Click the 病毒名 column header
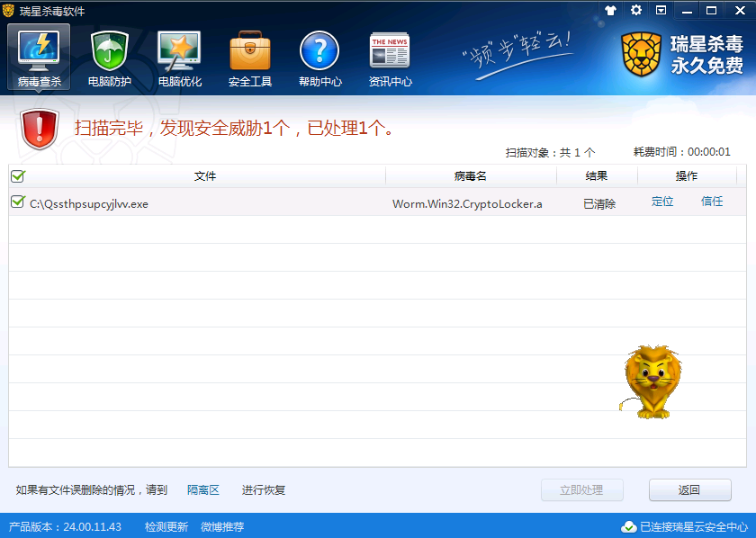The height and width of the screenshot is (538, 756). click(x=470, y=176)
